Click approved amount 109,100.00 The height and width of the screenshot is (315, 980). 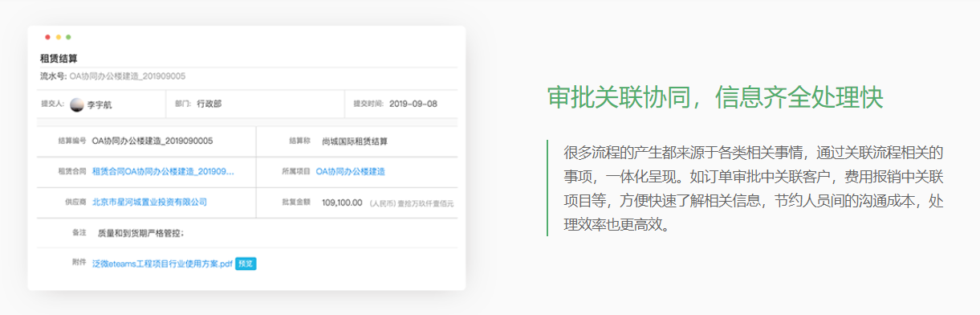pos(342,202)
